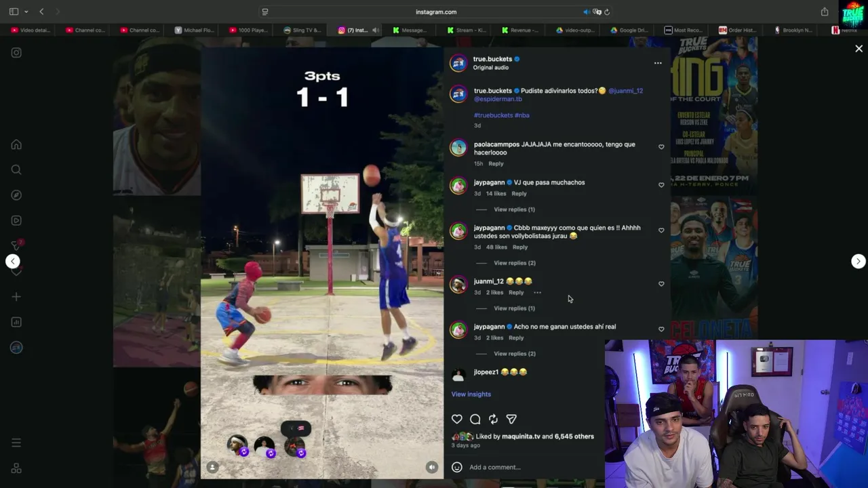The height and width of the screenshot is (488, 868).
Task: Open the Explore compass icon
Action: coord(16,195)
